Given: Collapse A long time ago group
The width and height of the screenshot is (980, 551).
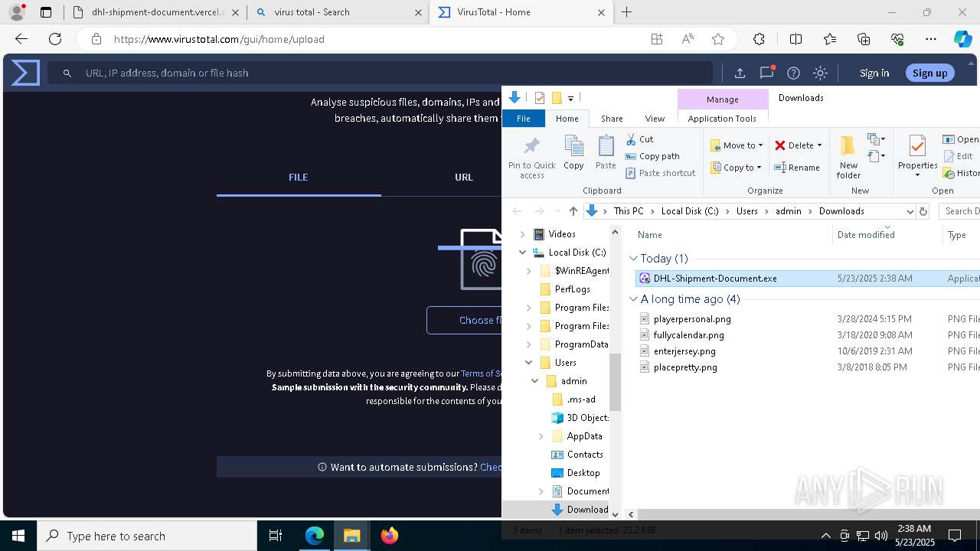Looking at the screenshot, I should click(633, 299).
